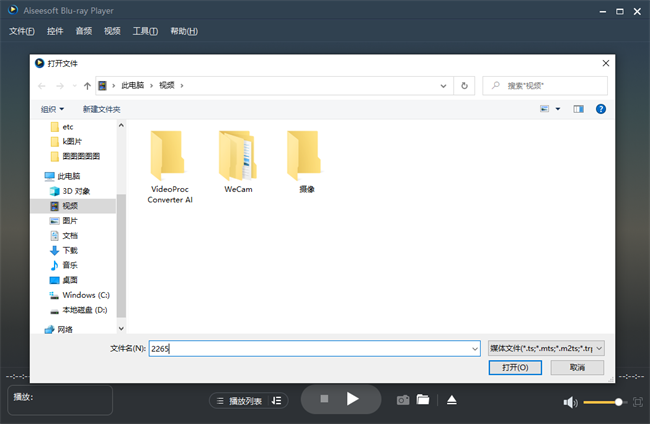Adjust the volume slider
The image size is (650, 424).
click(x=603, y=402)
